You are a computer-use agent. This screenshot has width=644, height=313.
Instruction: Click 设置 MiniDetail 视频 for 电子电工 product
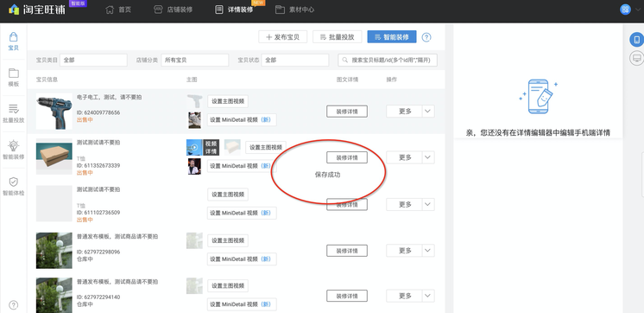click(242, 119)
